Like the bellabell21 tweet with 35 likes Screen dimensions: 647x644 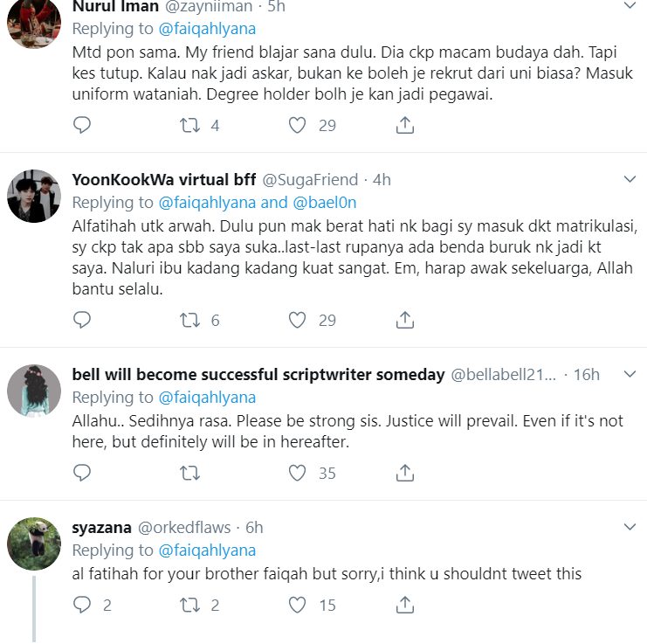click(298, 473)
